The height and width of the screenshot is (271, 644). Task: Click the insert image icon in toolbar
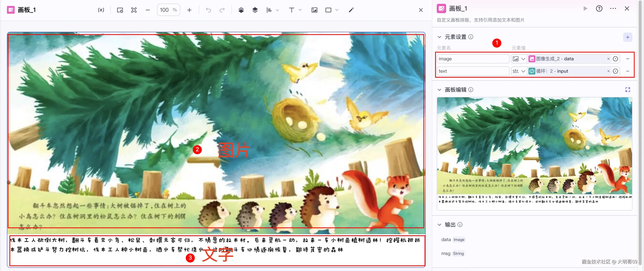coord(314,10)
